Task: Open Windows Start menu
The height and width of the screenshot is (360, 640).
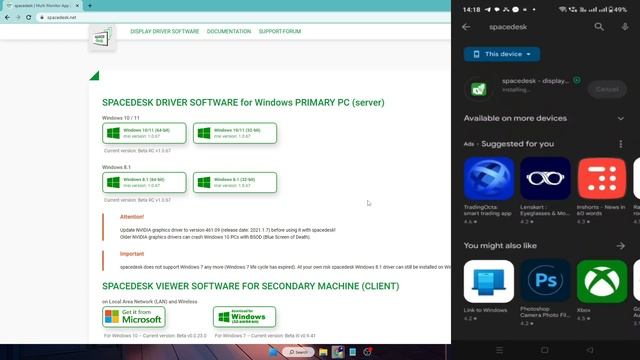Action: [273, 352]
